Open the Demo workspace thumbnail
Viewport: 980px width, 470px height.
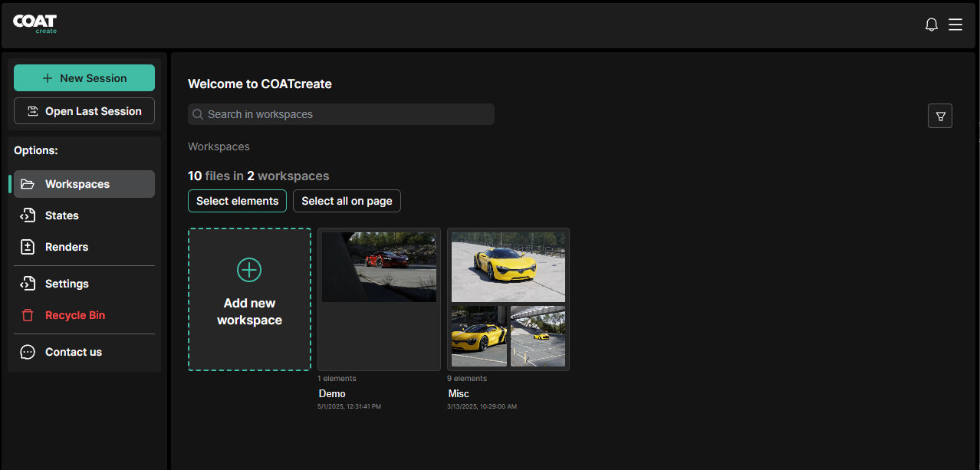tap(379, 268)
